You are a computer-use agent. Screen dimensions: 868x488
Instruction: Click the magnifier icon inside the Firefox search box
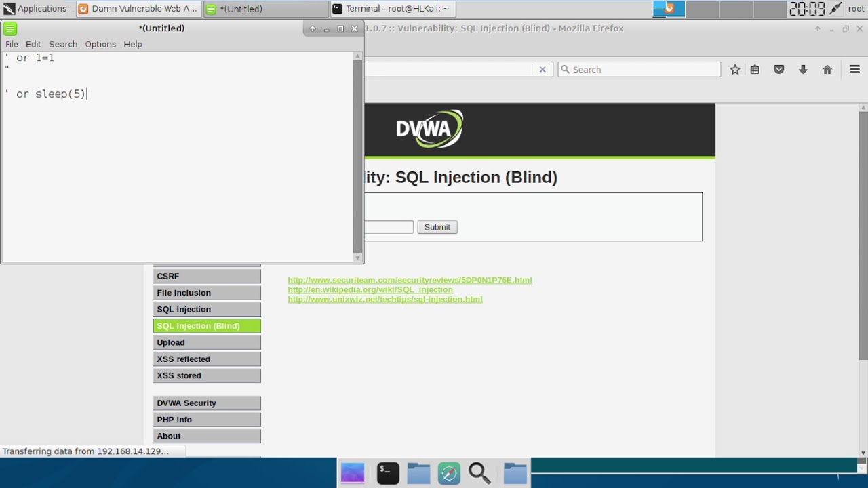pyautogui.click(x=564, y=69)
